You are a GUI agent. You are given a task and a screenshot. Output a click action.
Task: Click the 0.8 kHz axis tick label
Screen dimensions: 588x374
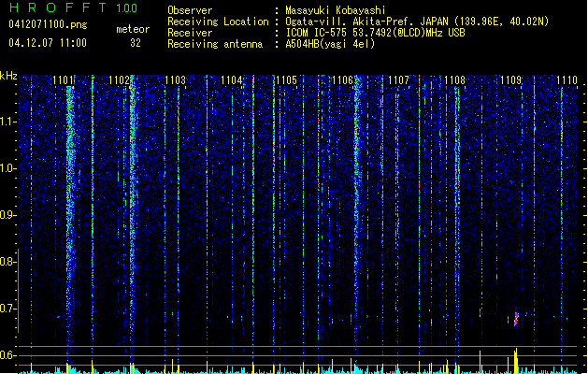pyautogui.click(x=7, y=262)
